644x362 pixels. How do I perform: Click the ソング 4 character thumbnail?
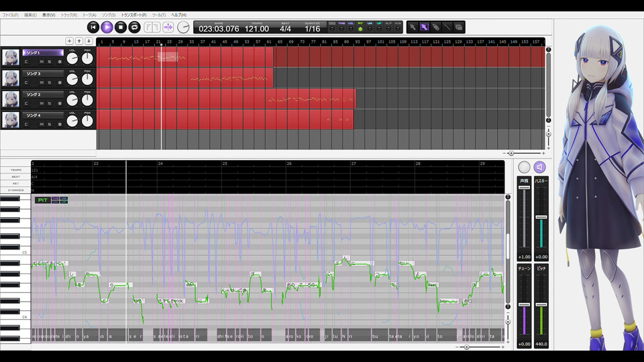11,120
